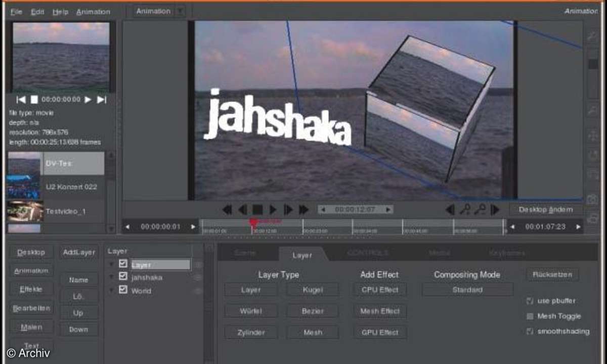
Task: Open the File menu
Action: click(16, 12)
